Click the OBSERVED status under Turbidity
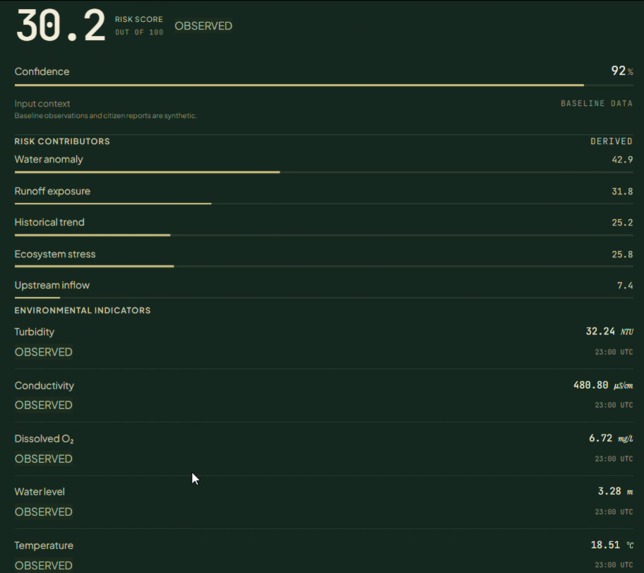This screenshot has width=644, height=573. click(43, 352)
